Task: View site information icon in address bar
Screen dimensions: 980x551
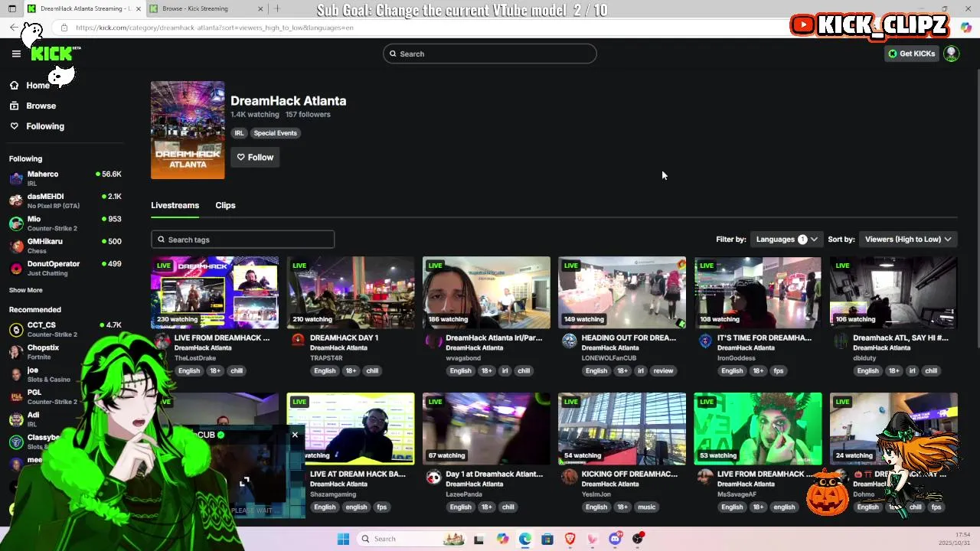Action: click(64, 28)
